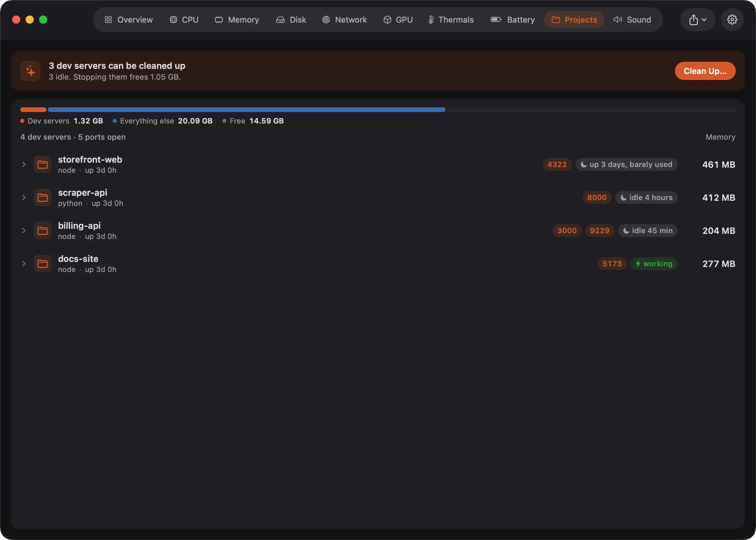The image size is (756, 540).
Task: Switch to the CPU tab
Action: tap(184, 20)
